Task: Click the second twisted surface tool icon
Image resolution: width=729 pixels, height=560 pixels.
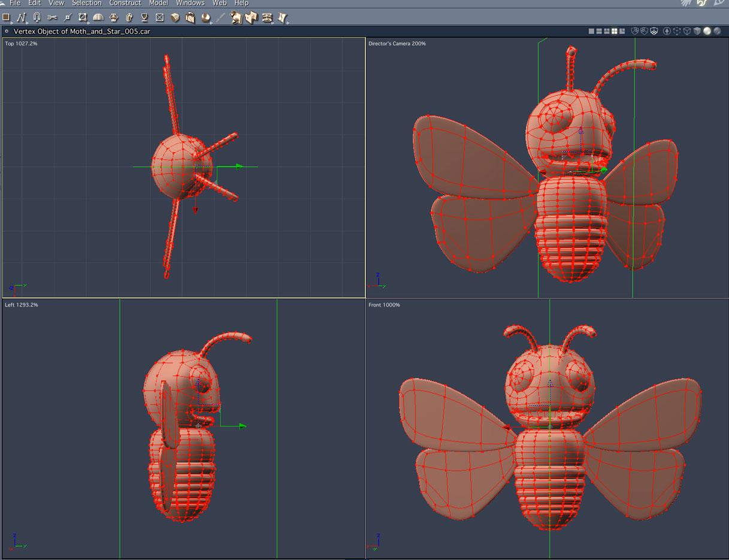Action: [252, 17]
